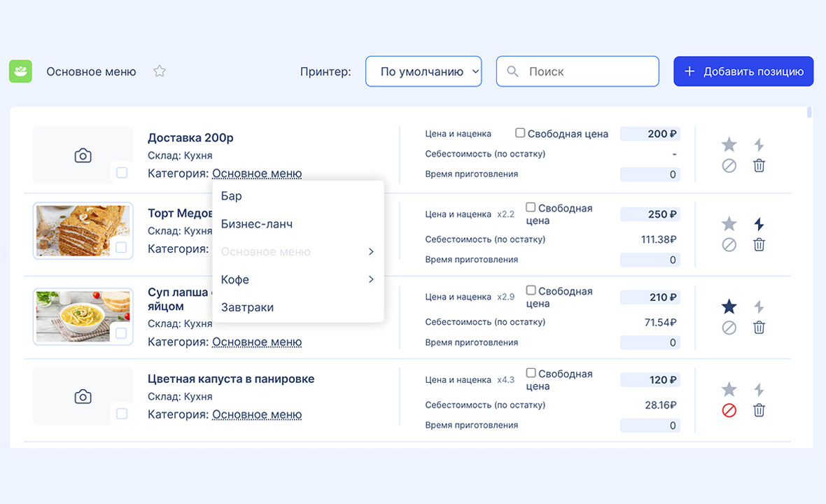Unfavorite Суп лапша using the star icon

pos(729,307)
